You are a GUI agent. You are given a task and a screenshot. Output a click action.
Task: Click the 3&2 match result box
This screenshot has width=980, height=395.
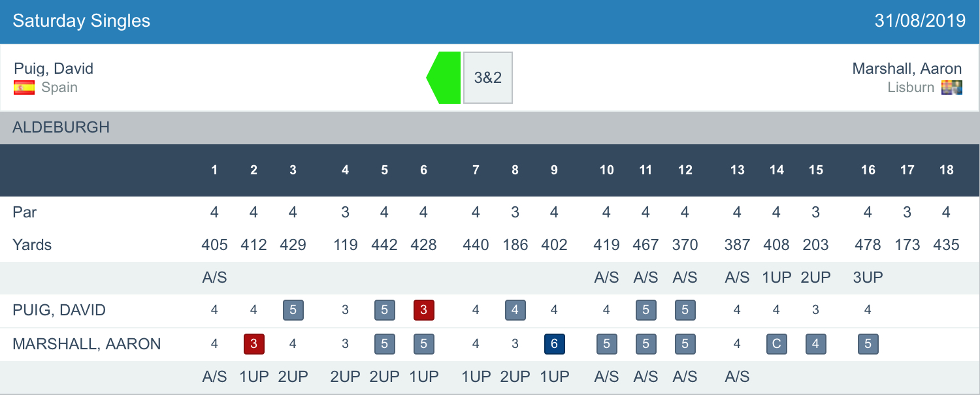(487, 78)
